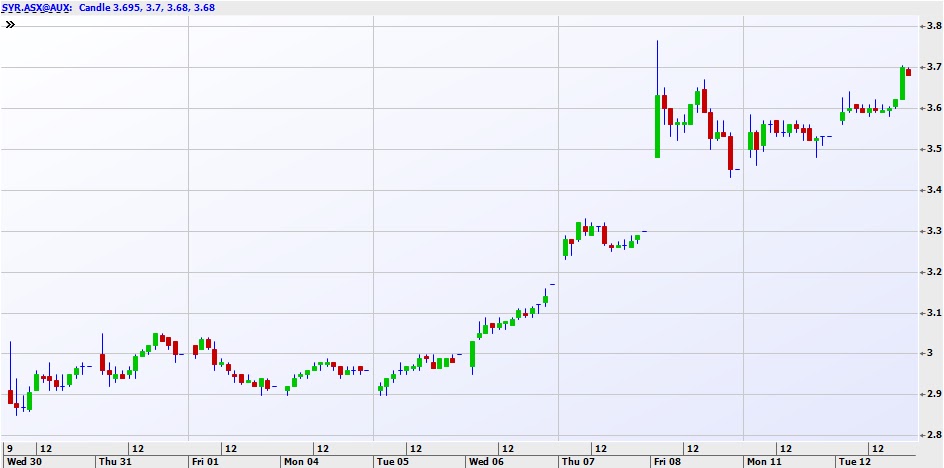The image size is (944, 468).
Task: Open the SYR.ASX@AUX symbol label
Action: click(x=37, y=8)
